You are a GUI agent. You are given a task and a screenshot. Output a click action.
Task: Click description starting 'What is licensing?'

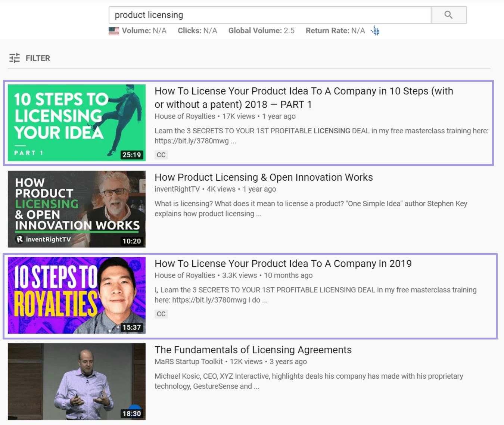coord(311,209)
